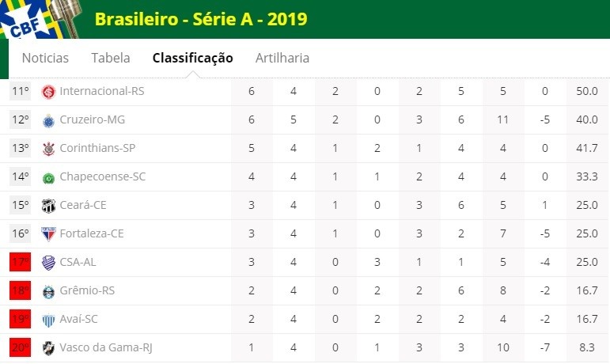Click the Vasco da Gama-RJ crest

click(x=48, y=348)
